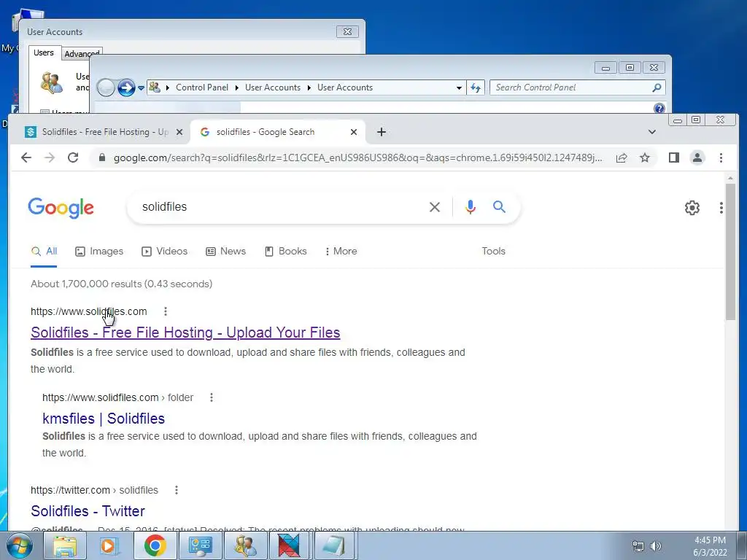The image size is (747, 560).
Task: Open search Tools options
Action: (493, 251)
